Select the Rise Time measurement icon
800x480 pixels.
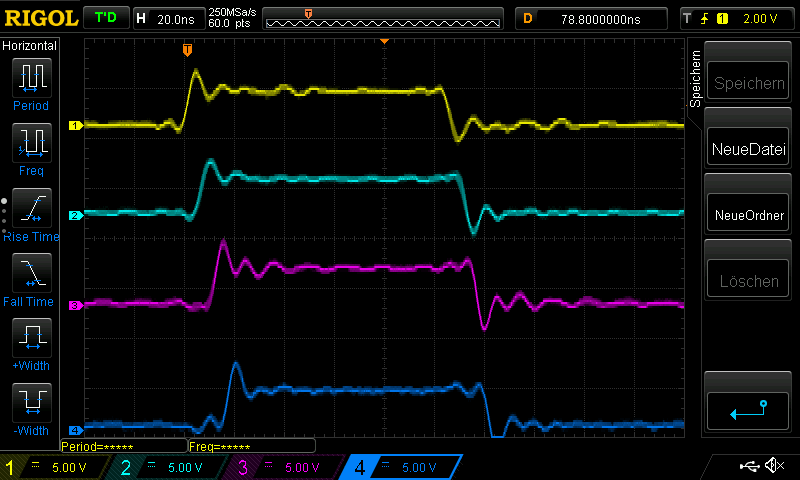(32, 208)
